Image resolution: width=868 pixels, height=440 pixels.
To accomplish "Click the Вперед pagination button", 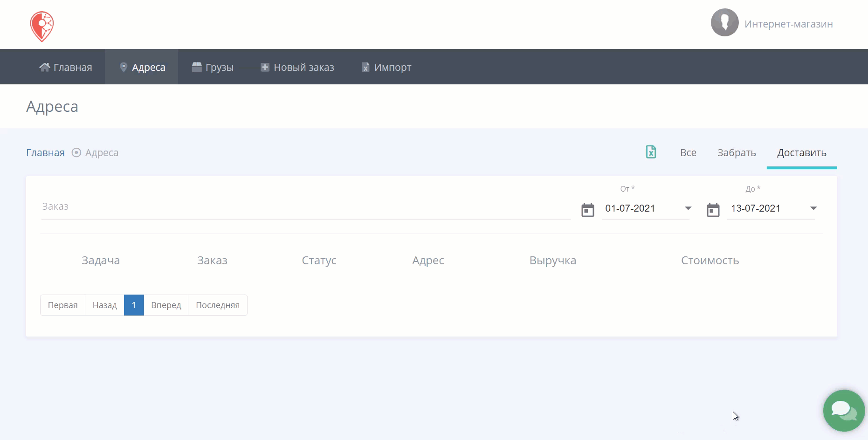I will pos(166,305).
